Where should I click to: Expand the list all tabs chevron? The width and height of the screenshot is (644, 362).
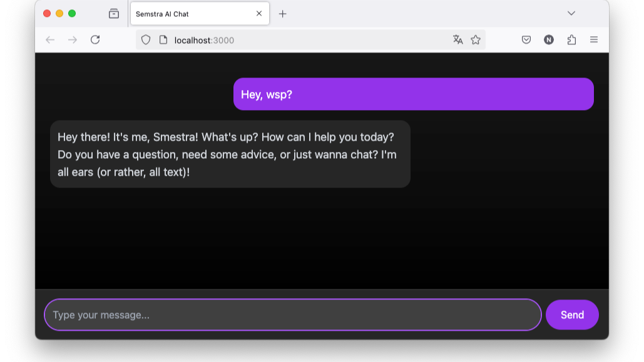pyautogui.click(x=571, y=13)
